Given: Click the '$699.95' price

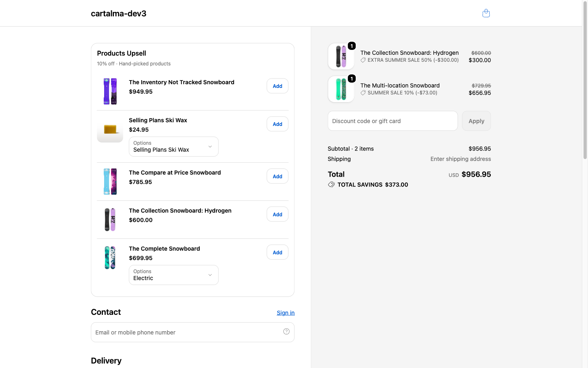Looking at the screenshot, I should coord(140,258).
